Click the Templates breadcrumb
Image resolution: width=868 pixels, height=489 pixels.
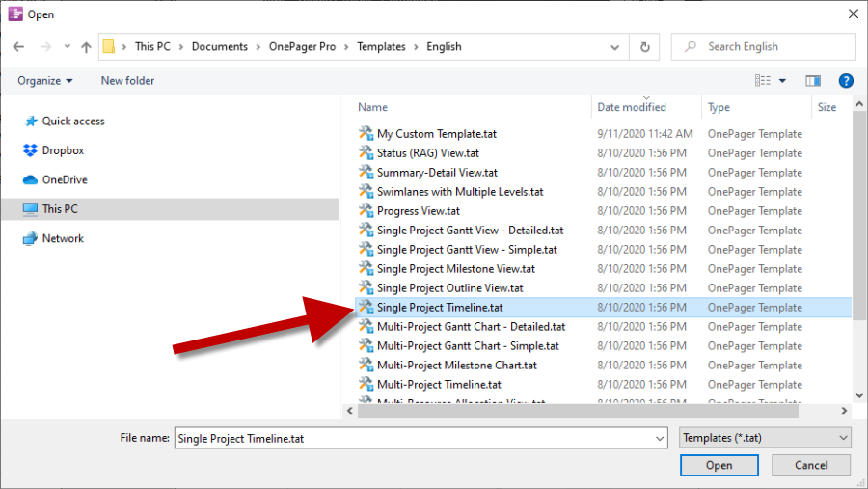point(381,47)
